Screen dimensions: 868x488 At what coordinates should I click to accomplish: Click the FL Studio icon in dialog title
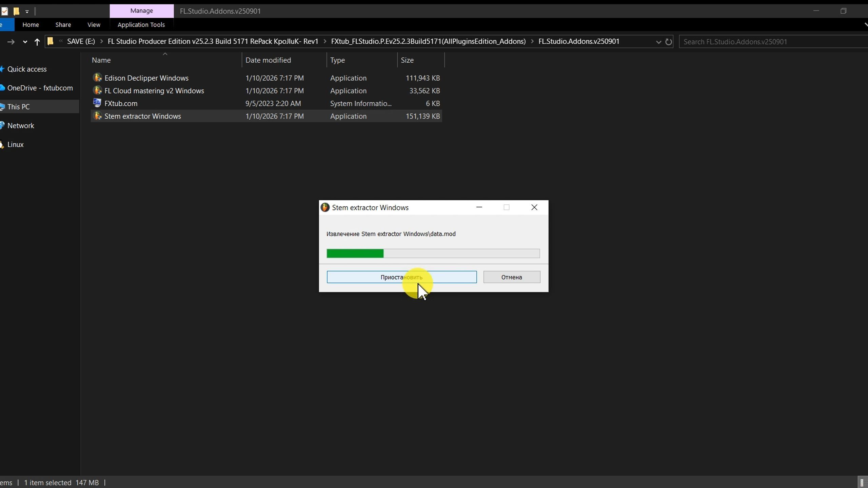click(x=325, y=207)
